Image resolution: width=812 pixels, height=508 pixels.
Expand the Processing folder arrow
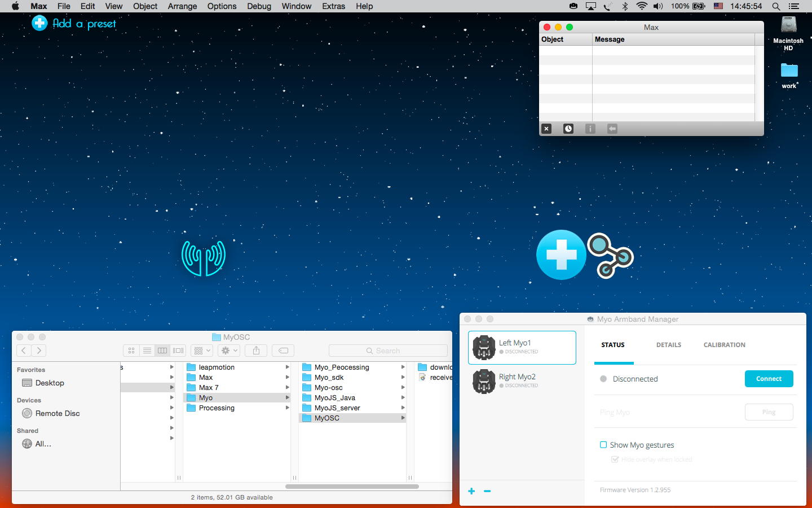pos(287,408)
